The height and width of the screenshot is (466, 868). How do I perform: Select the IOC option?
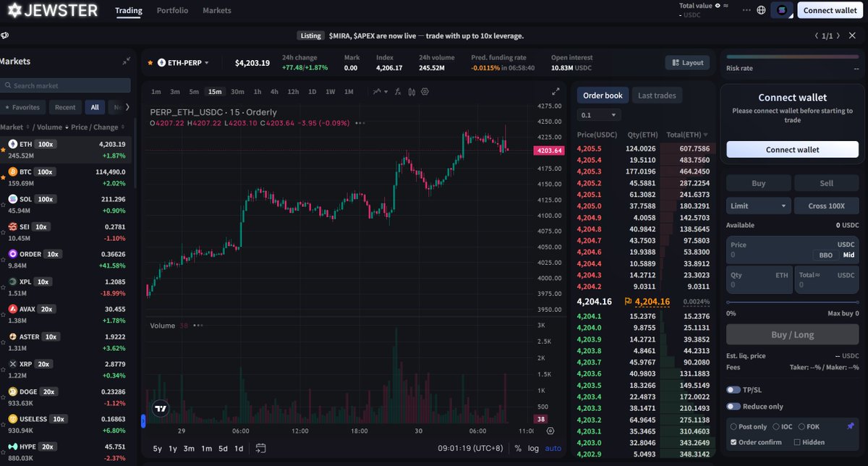tap(776, 427)
